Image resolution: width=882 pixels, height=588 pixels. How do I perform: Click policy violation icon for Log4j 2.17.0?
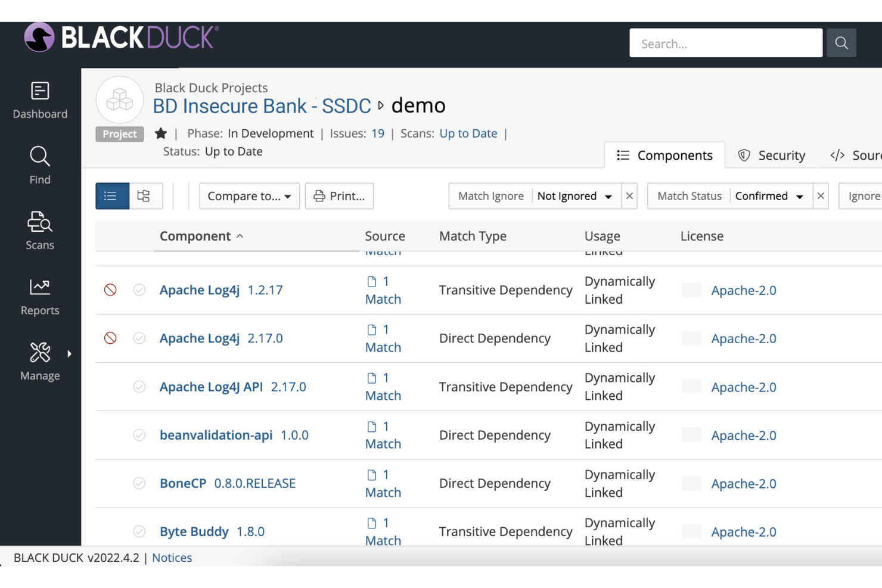(110, 338)
